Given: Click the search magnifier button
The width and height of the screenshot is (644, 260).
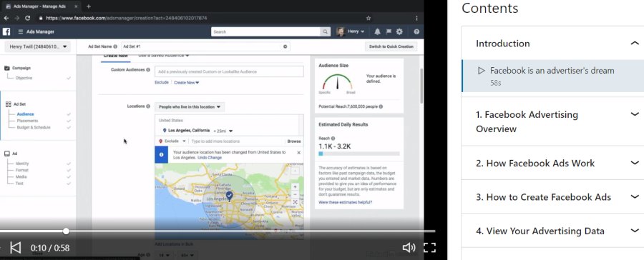Looking at the screenshot, I should tap(326, 31).
